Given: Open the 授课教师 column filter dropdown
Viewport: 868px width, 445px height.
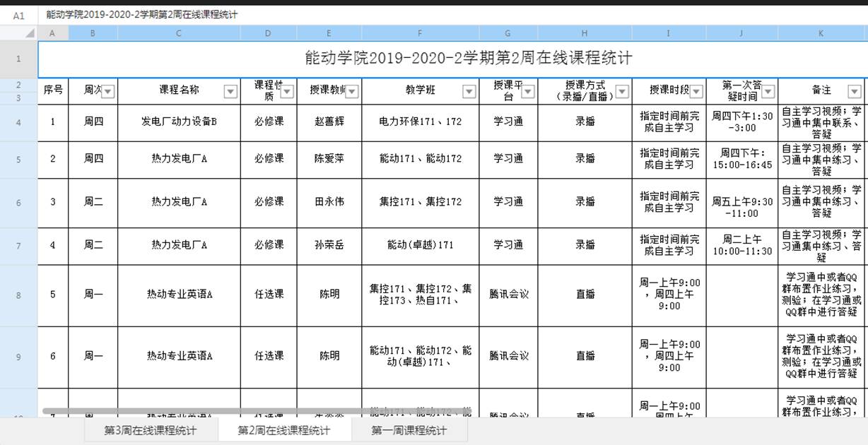Looking at the screenshot, I should tap(352, 91).
